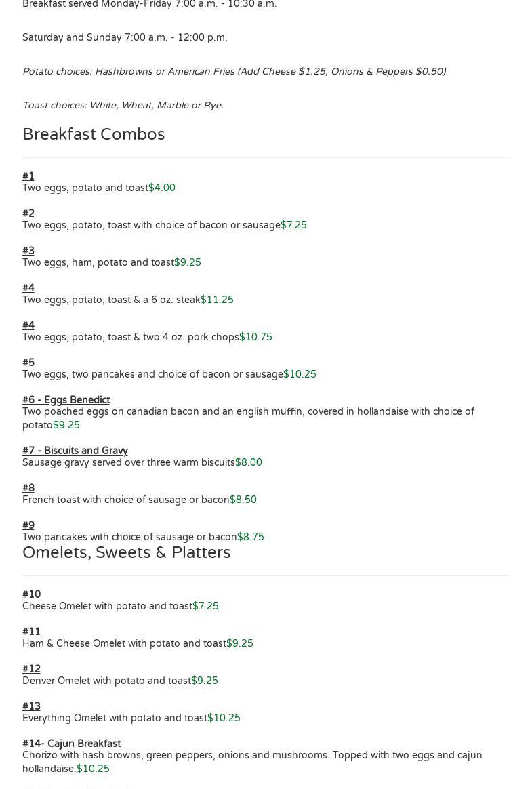The width and height of the screenshot is (532, 789).
Task: Click the Toast choices italic line
Action: pyautogui.click(x=123, y=105)
